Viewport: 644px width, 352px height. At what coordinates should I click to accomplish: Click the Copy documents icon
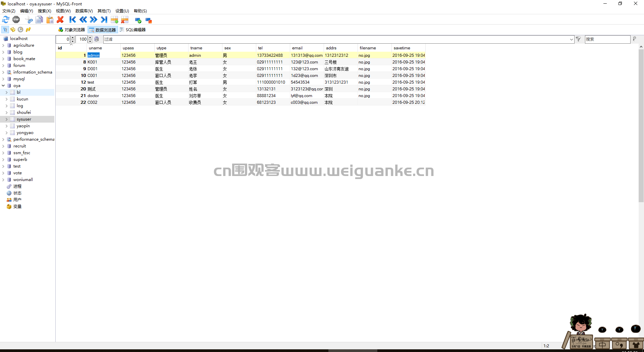pyautogui.click(x=39, y=20)
